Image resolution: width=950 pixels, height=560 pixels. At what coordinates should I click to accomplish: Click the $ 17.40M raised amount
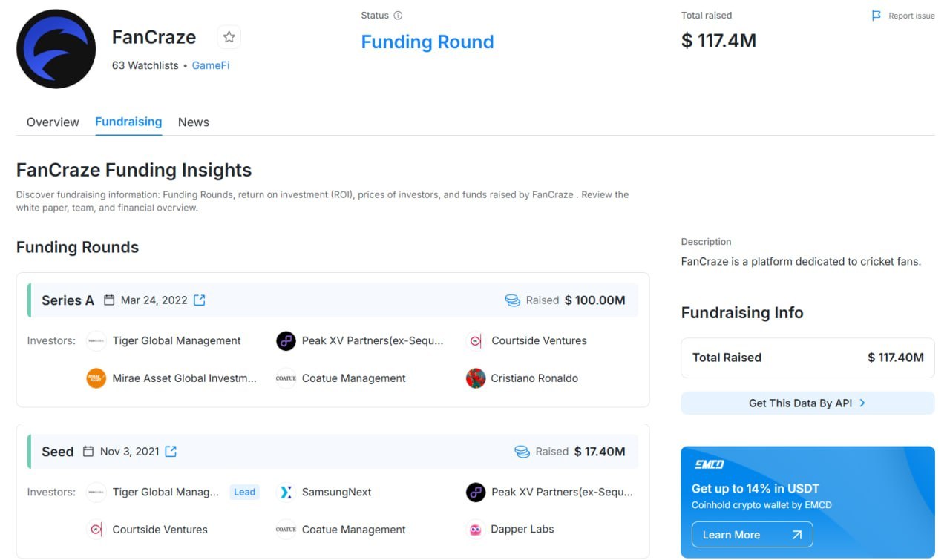(600, 452)
